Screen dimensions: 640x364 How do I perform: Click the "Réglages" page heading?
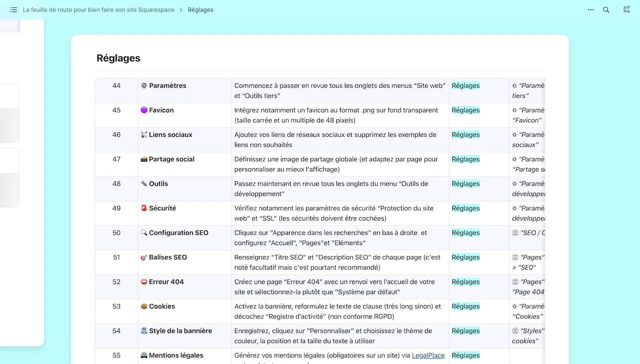click(x=118, y=58)
